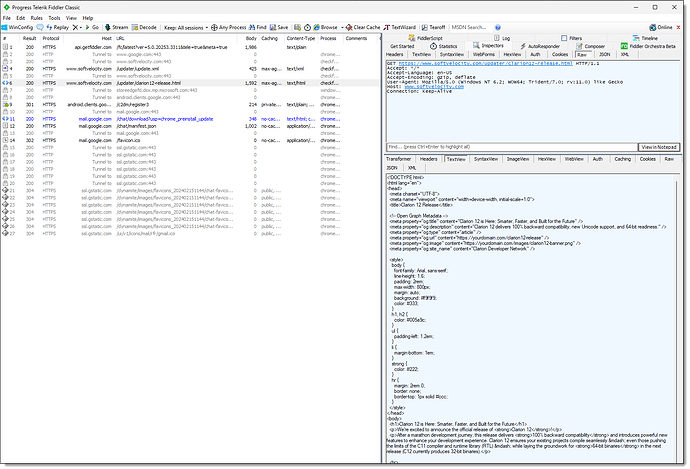690x469 pixels.
Task: Open the Composer tab
Action: coord(593,46)
